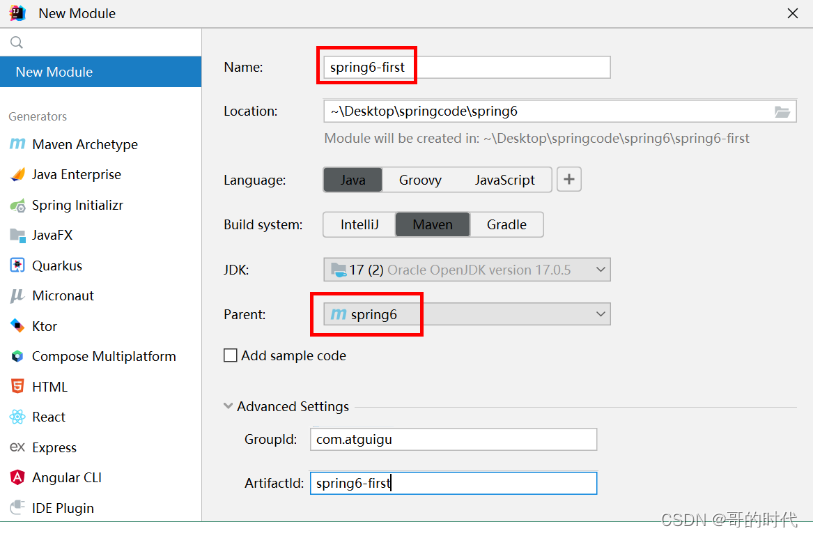Select the Java Enterprise generator icon
This screenshot has height=538, width=813.
click(x=18, y=175)
